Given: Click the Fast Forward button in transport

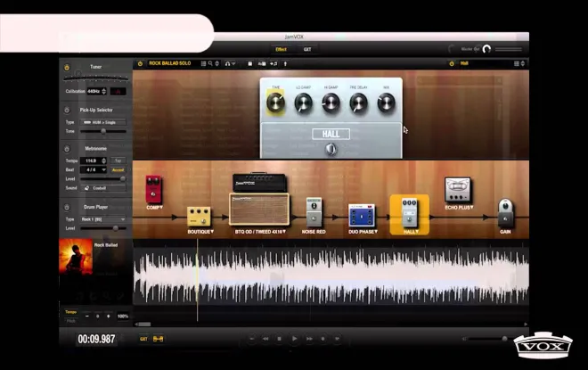Looking at the screenshot, I should [309, 339].
